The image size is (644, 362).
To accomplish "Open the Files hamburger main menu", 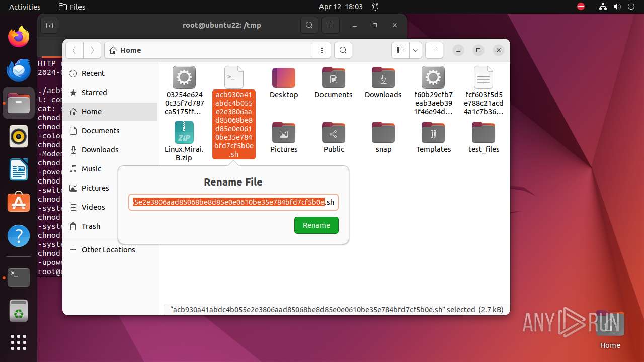I will [x=434, y=50].
